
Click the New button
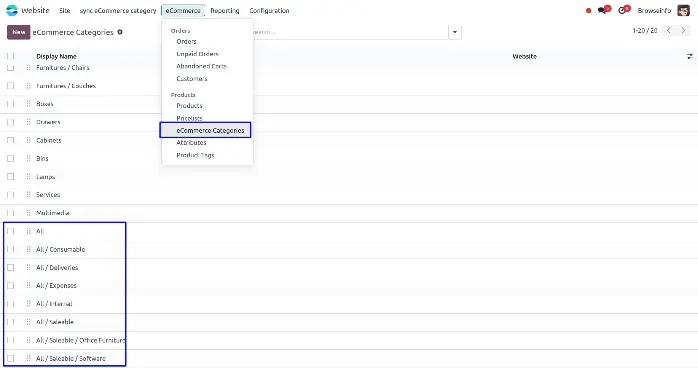point(19,32)
